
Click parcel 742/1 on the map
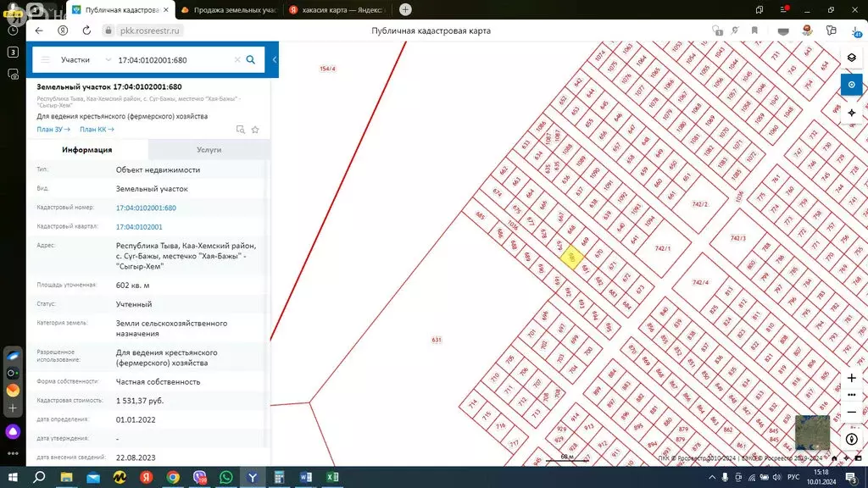point(663,248)
